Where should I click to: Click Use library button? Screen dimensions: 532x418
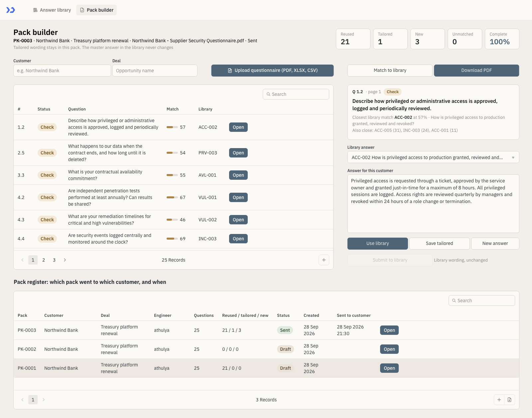coord(377,244)
